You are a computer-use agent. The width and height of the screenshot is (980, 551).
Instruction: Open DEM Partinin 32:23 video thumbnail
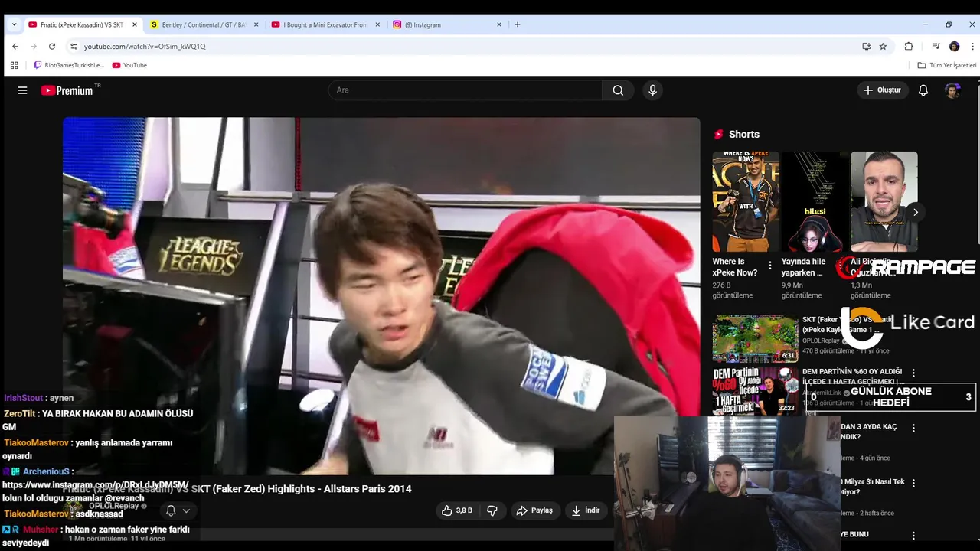tap(756, 390)
